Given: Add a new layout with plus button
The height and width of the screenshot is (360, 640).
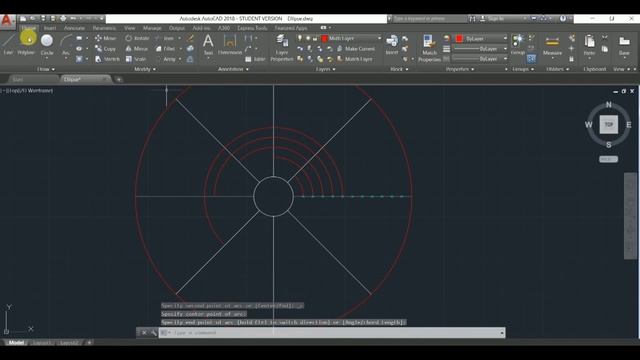Looking at the screenshot, I should pos(89,343).
